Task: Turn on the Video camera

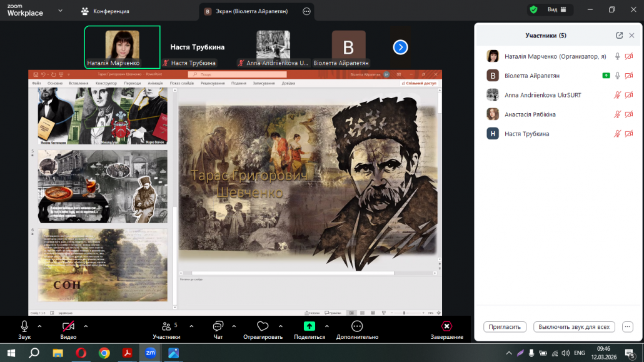Action: (x=68, y=326)
